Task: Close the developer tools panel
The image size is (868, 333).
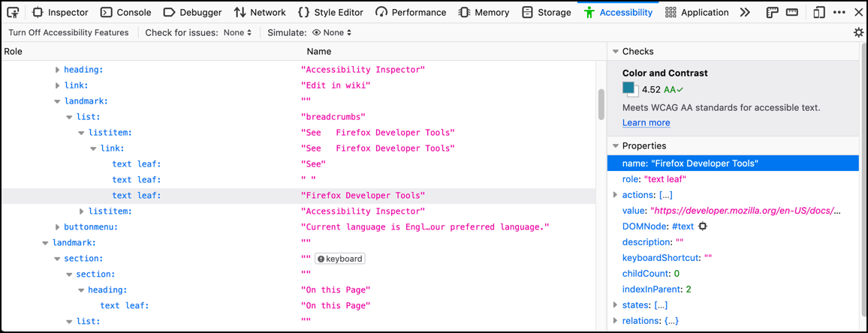Action: pyautogui.click(x=857, y=12)
